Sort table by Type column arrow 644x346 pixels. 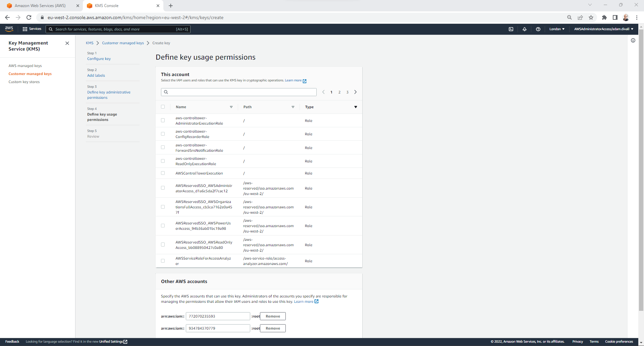(356, 107)
